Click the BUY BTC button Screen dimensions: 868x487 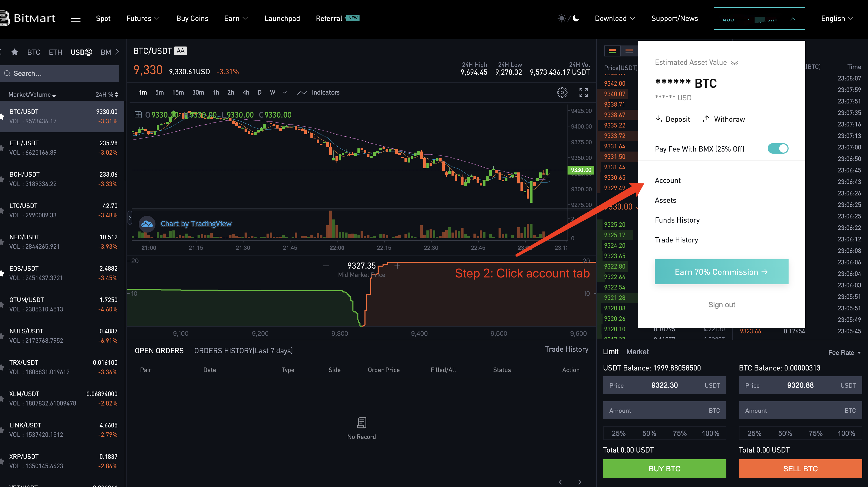coord(664,468)
